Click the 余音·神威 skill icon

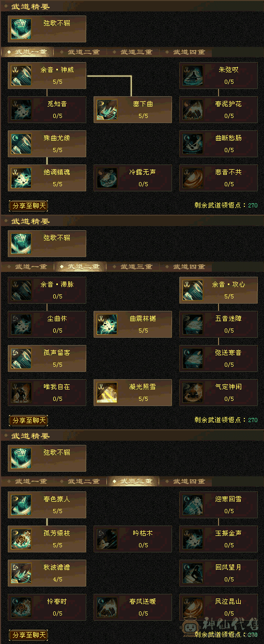pyautogui.click(x=21, y=76)
